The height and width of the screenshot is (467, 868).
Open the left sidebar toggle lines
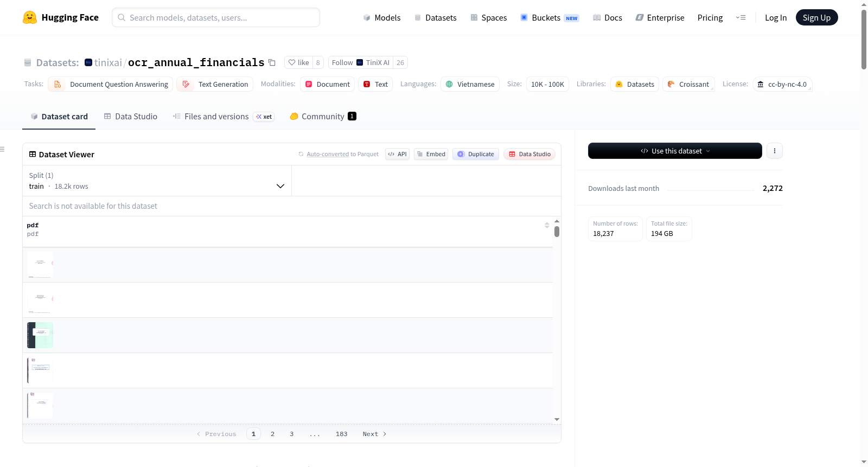click(x=2, y=149)
